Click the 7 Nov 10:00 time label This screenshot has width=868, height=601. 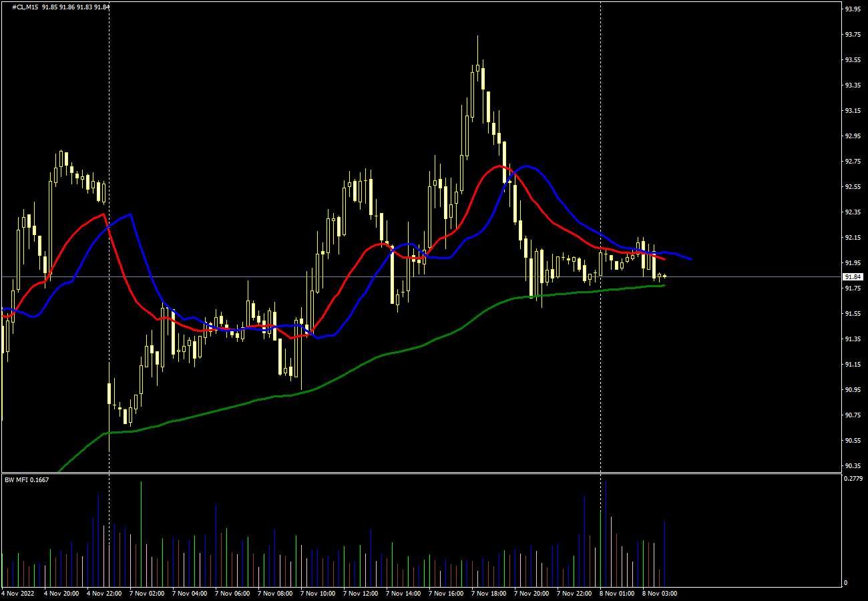coord(318,593)
